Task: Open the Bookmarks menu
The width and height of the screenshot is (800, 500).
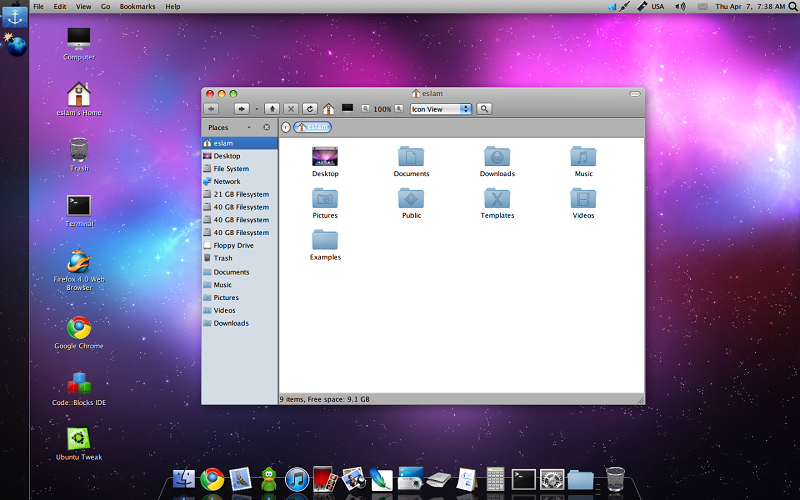Action: tap(137, 6)
